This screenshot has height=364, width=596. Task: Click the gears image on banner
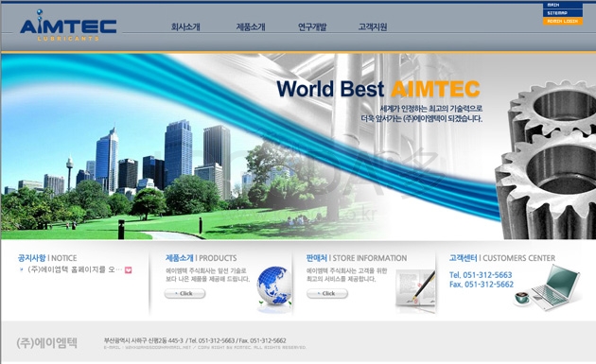[546, 159]
